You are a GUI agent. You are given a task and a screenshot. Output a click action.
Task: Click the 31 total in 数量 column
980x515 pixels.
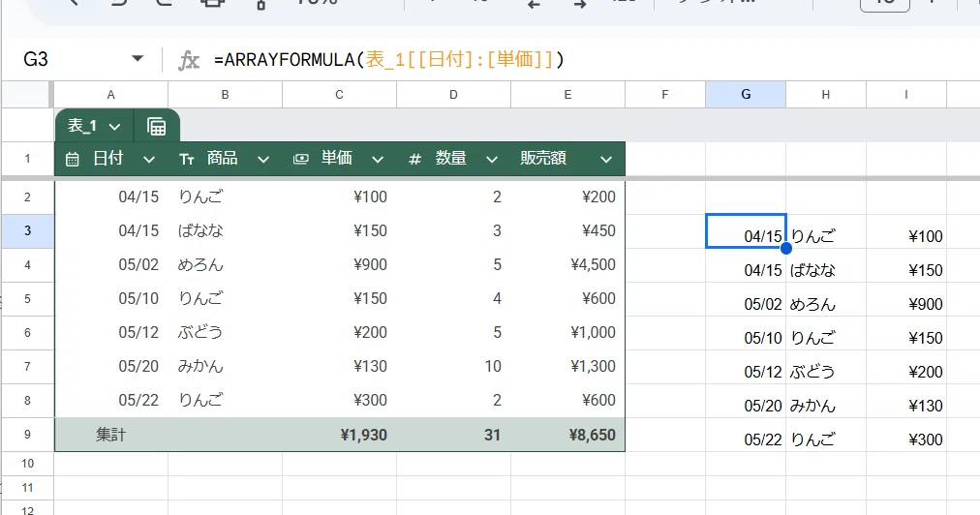pos(493,435)
